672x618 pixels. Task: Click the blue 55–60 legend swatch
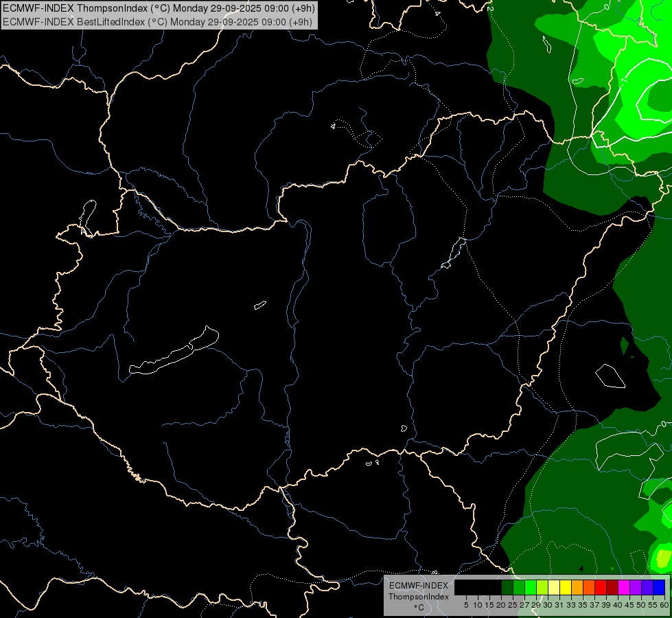click(x=659, y=587)
